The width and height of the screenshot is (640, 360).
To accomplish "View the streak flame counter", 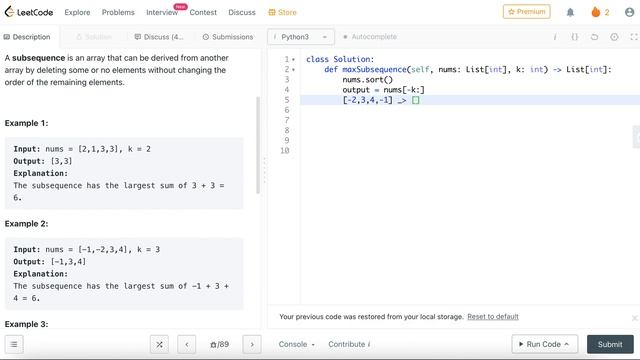I will click(600, 12).
